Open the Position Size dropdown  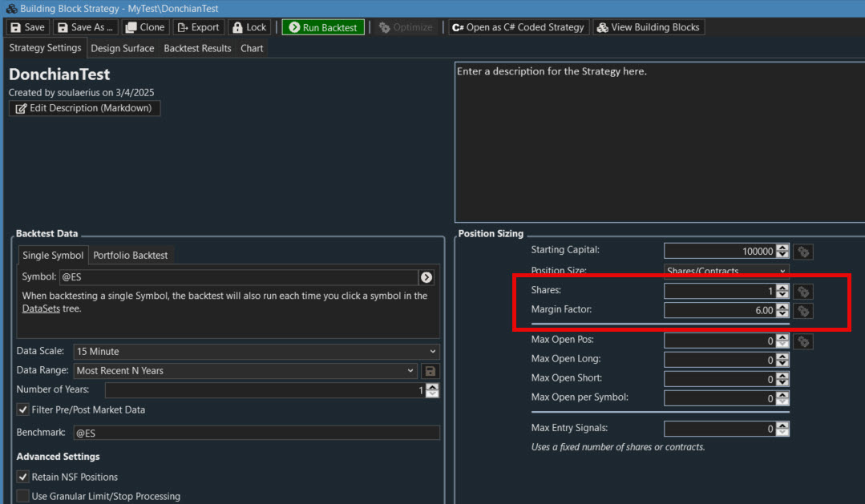[x=726, y=272]
